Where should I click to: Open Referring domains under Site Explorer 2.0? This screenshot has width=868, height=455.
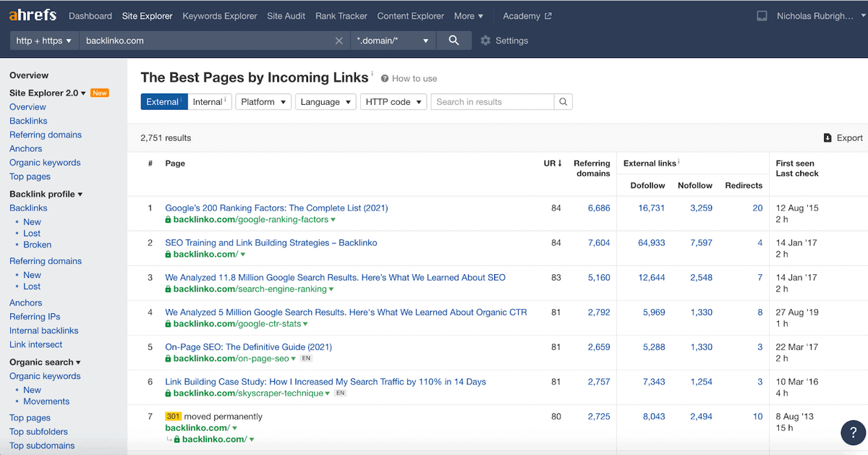point(46,135)
